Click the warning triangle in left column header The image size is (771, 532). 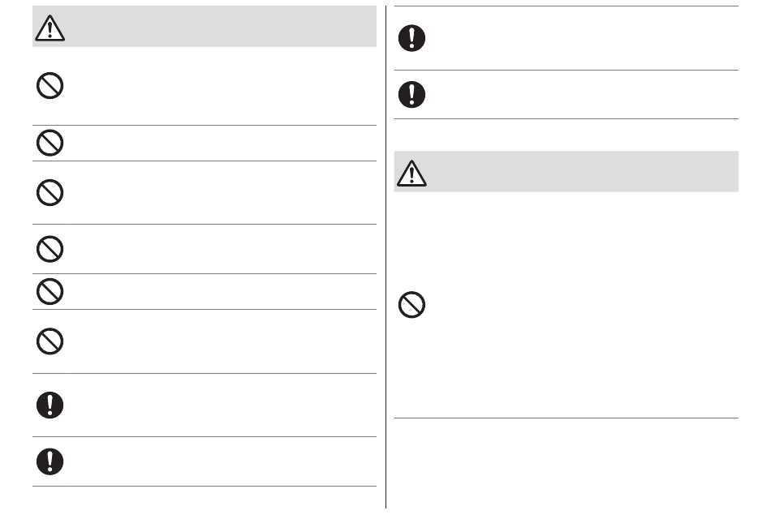click(50, 28)
